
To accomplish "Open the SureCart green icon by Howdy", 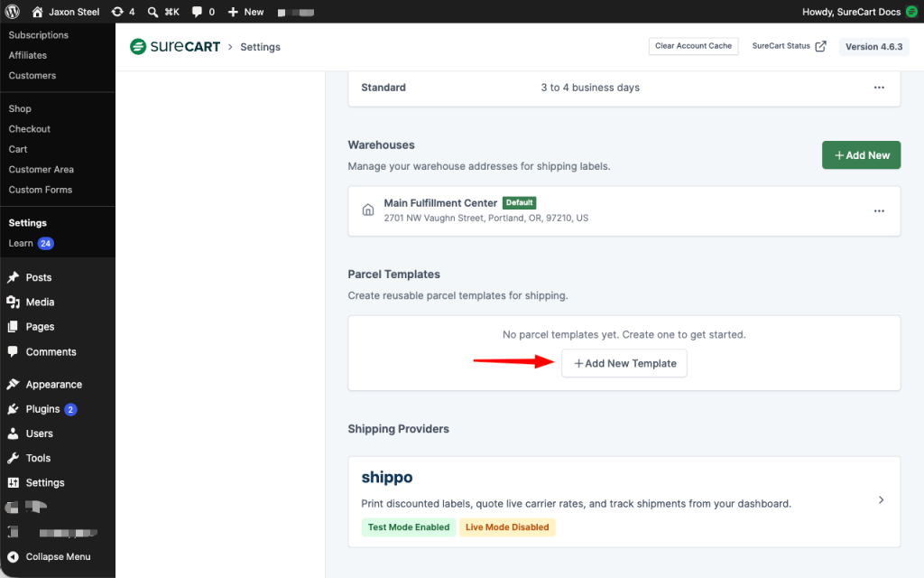I will coord(911,12).
